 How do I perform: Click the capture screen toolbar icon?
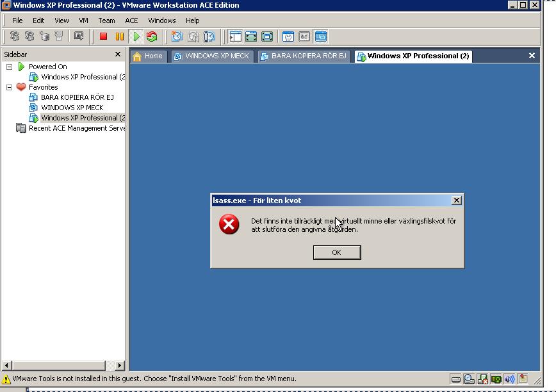pos(79,36)
